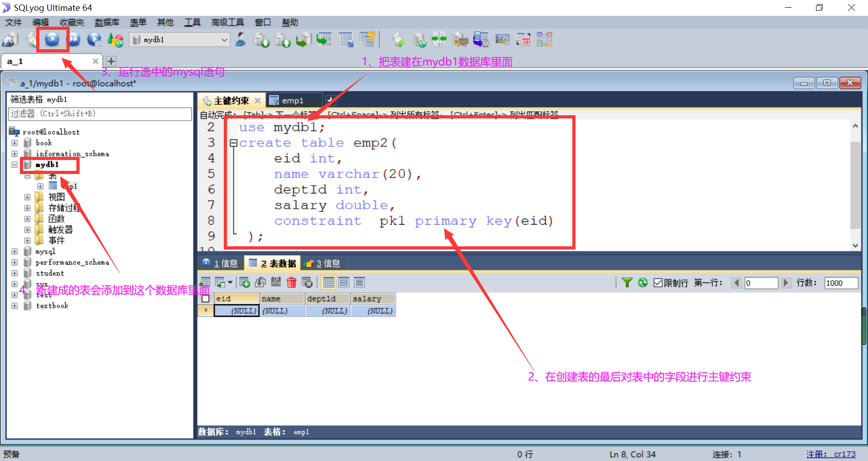Click the scheduled backup truck icon
This screenshot has height=461, width=868.
(460, 40)
